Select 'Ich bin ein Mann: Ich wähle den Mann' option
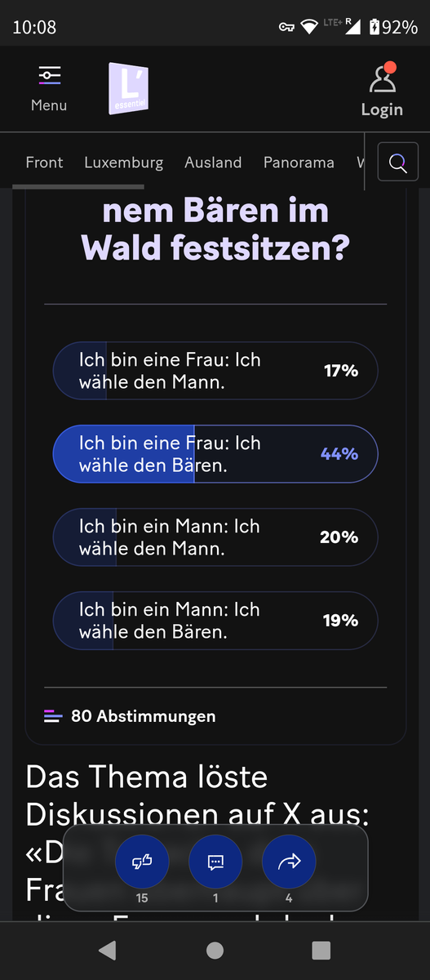Image resolution: width=430 pixels, height=980 pixels. [215, 537]
